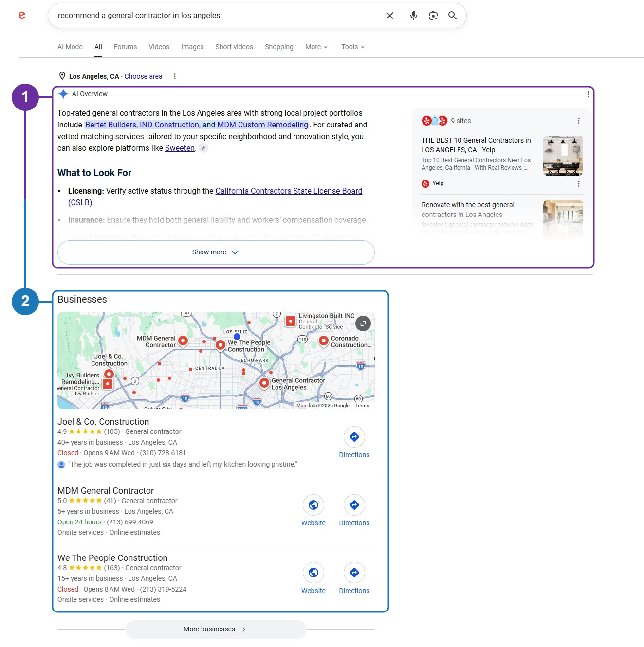Click the red logo at top left
Screen dimensions: 644x647
[22, 16]
